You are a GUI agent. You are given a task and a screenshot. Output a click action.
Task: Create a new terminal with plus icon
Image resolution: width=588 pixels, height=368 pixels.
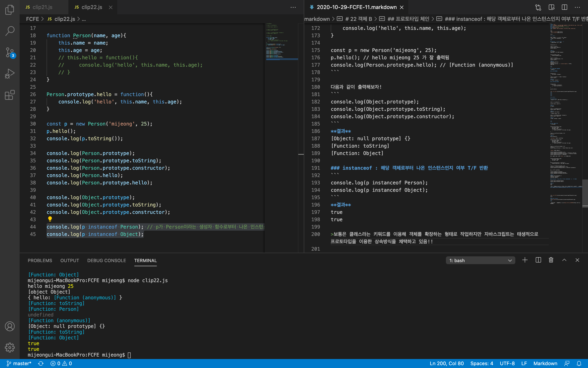pos(525,260)
